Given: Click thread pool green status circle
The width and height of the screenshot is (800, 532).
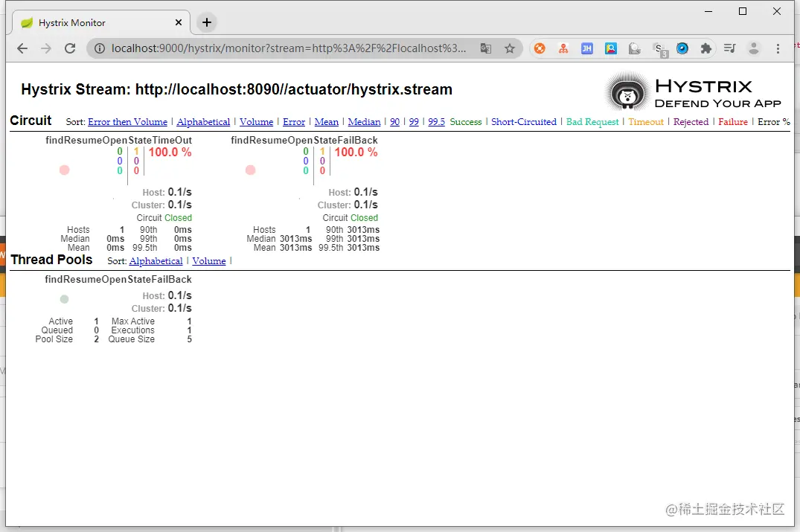Looking at the screenshot, I should [64, 299].
